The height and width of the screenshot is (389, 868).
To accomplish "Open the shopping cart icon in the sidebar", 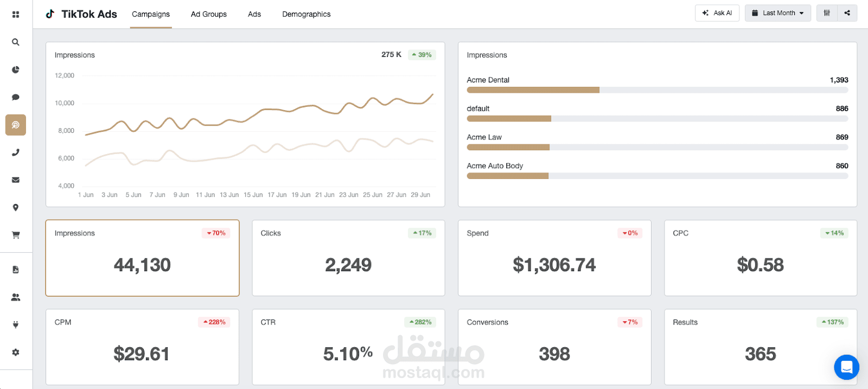I will tap(16, 235).
